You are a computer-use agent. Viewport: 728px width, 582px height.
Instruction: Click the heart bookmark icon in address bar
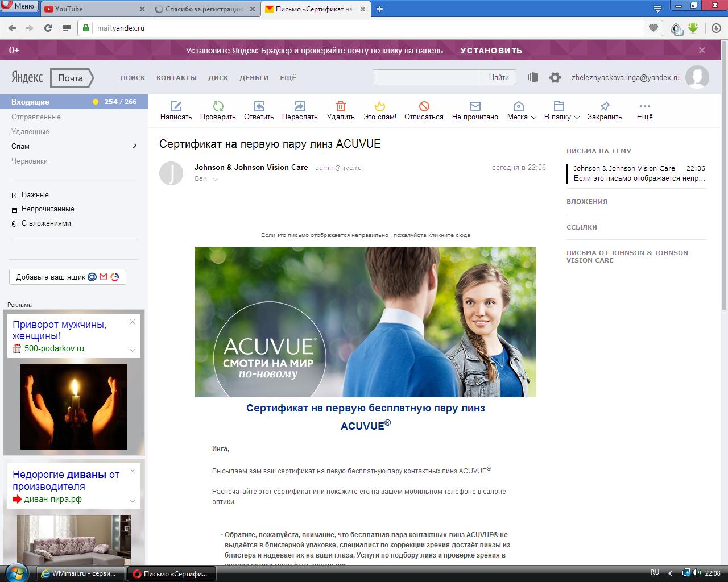pyautogui.click(x=653, y=28)
